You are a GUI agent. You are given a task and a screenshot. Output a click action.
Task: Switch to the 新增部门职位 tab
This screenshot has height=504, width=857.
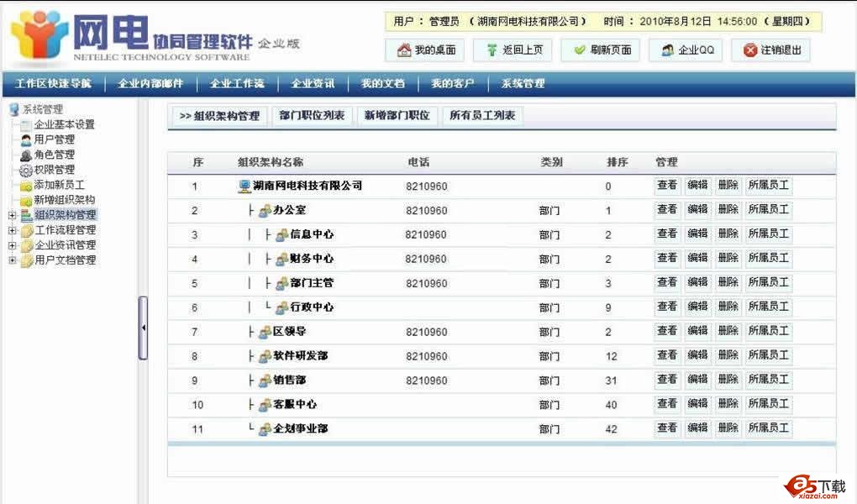click(397, 116)
